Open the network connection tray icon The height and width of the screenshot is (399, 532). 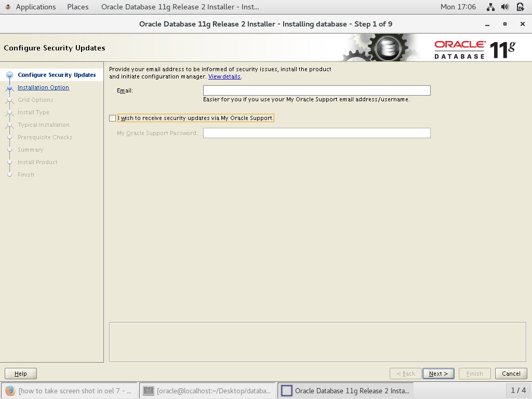click(490, 7)
